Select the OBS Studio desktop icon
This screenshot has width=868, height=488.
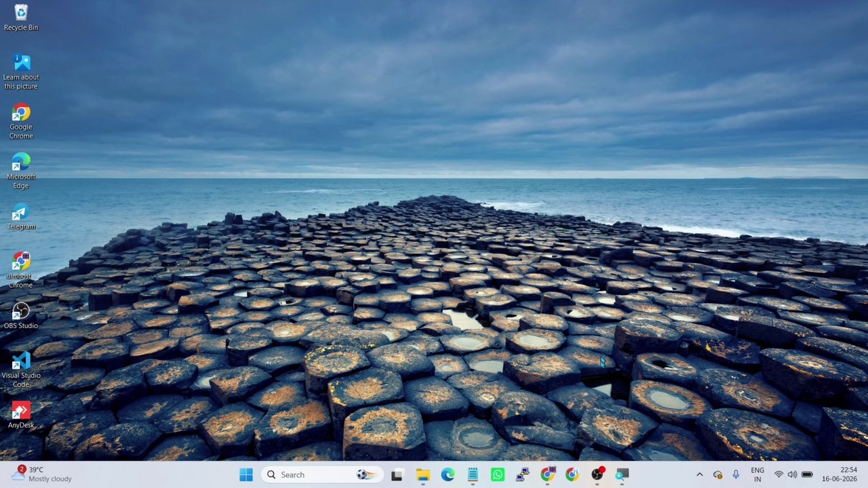(x=21, y=316)
